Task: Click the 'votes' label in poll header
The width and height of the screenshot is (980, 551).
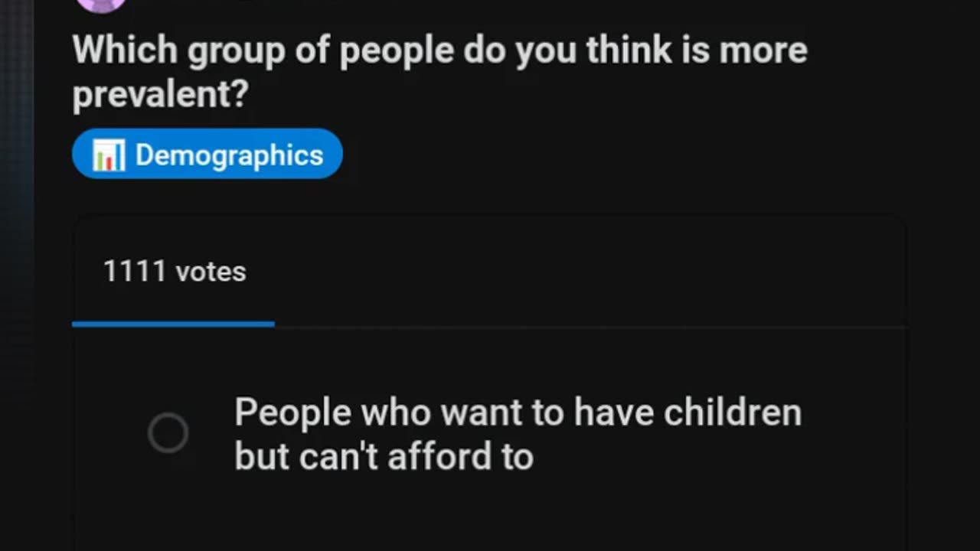Action: [211, 272]
